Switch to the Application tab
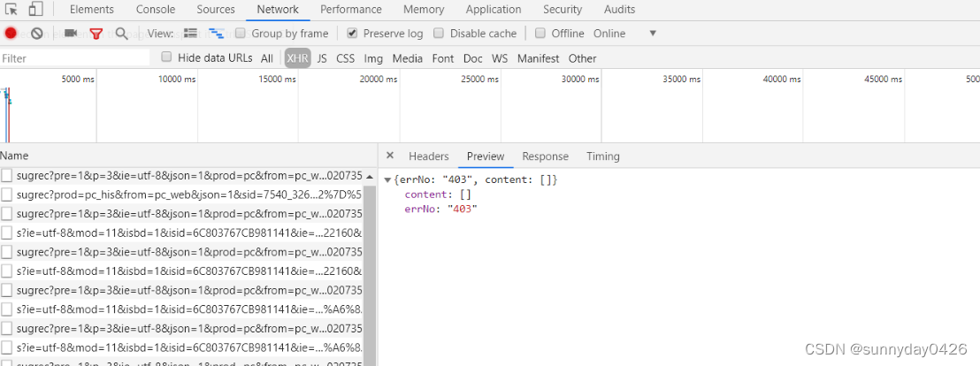 494,10
